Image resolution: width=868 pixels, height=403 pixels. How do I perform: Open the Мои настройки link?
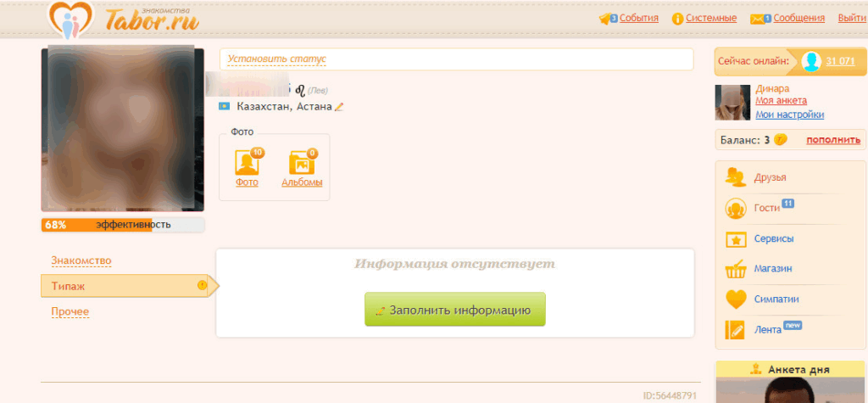tap(789, 115)
